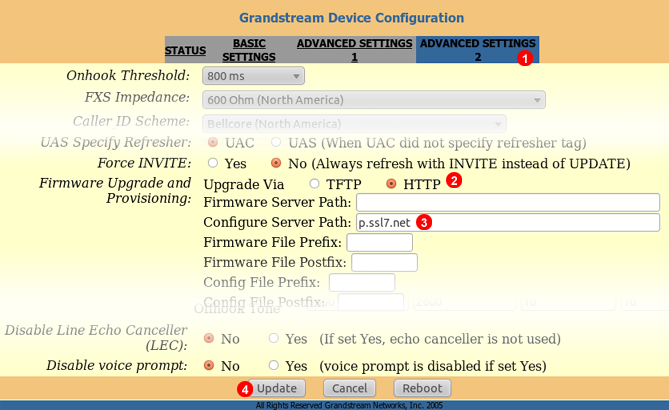
Task: Click the Grandstream Device Configuration title
Action: coord(352,18)
